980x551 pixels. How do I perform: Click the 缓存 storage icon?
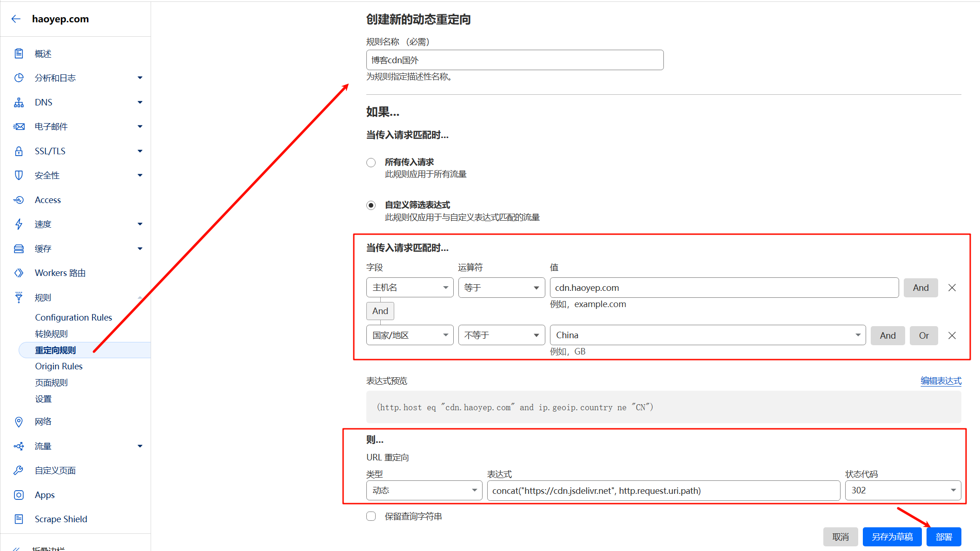[x=19, y=249]
